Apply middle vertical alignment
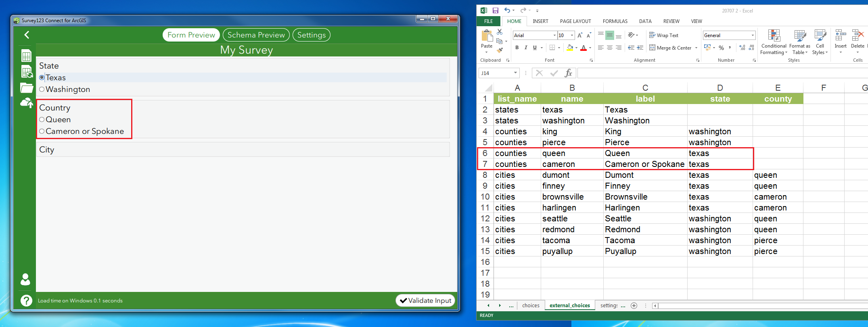The height and width of the screenshot is (327, 868). 610,35
